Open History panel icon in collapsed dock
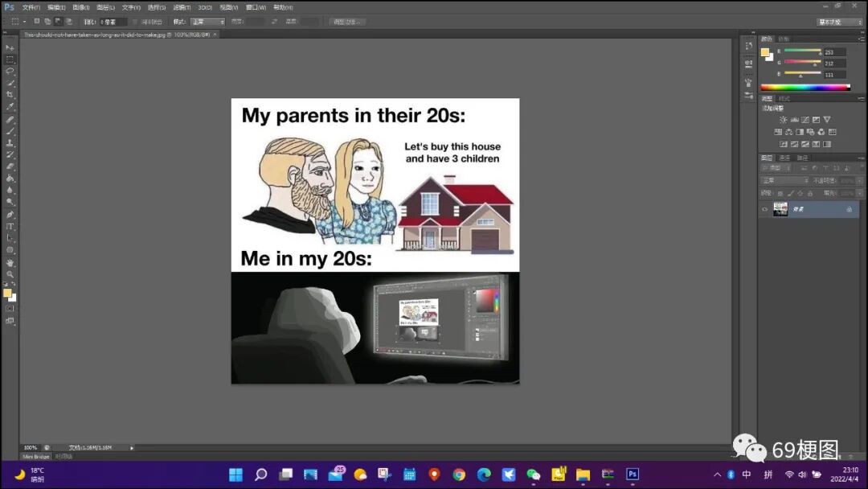The image size is (868, 489). tap(748, 46)
